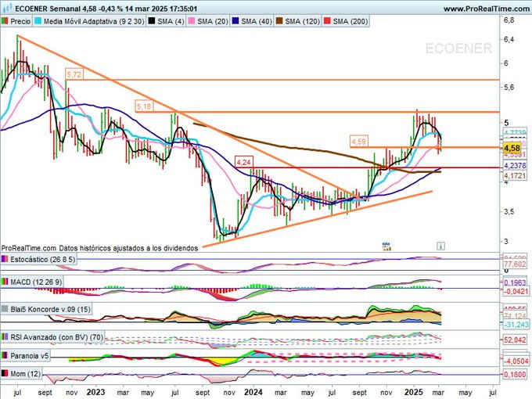Select the SMA (40) legend label
This screenshot has width=532, height=399.
257,21
